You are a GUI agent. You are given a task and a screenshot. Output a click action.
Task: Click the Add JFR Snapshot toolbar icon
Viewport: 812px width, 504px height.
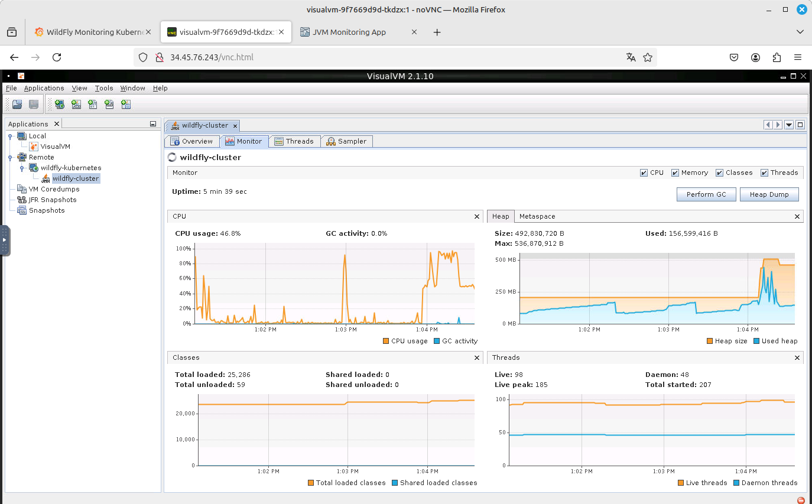click(109, 105)
